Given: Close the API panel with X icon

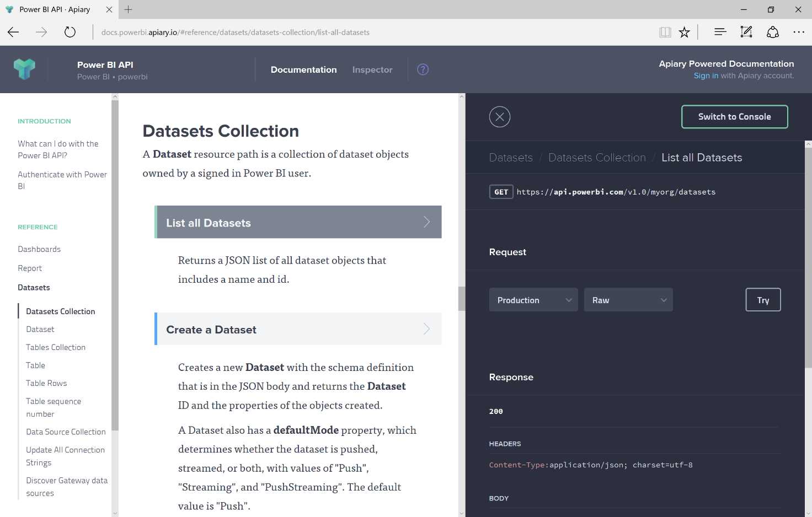Looking at the screenshot, I should (500, 116).
